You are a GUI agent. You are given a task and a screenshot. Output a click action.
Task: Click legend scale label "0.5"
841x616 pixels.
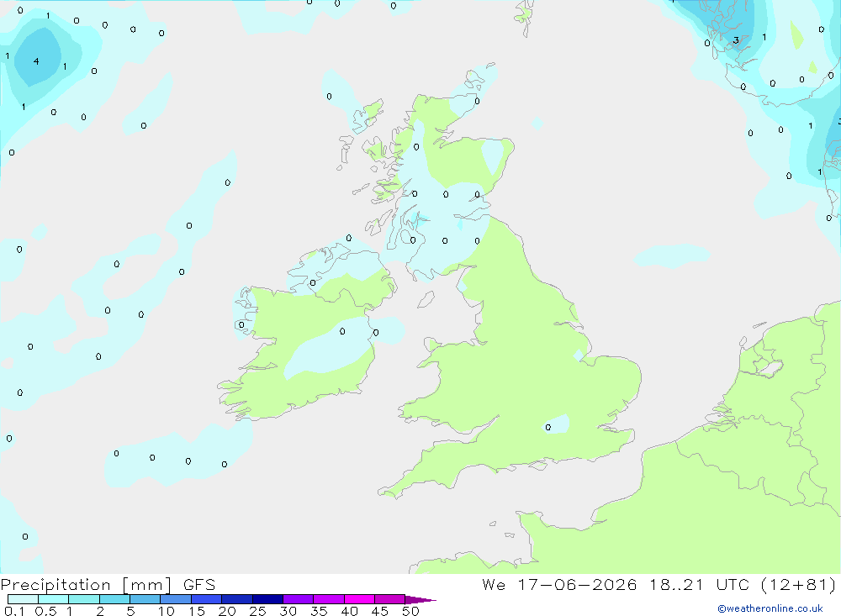pyautogui.click(x=45, y=611)
